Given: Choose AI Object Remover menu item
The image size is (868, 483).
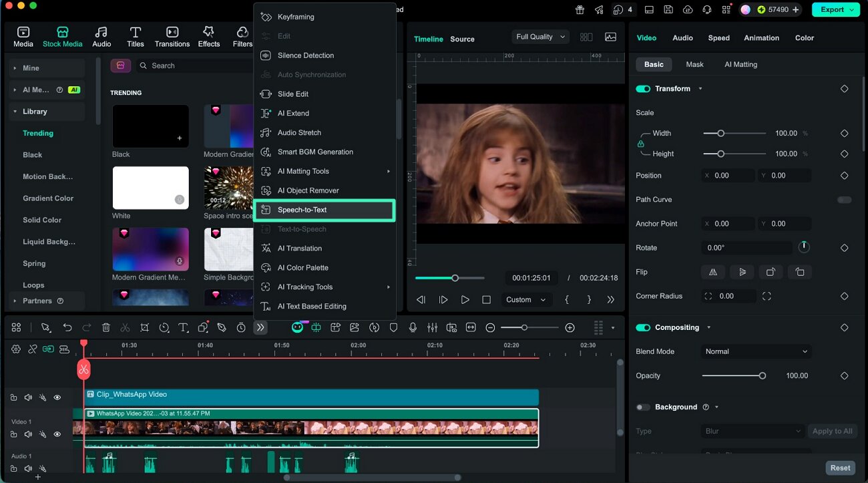Looking at the screenshot, I should click(x=324, y=190).
